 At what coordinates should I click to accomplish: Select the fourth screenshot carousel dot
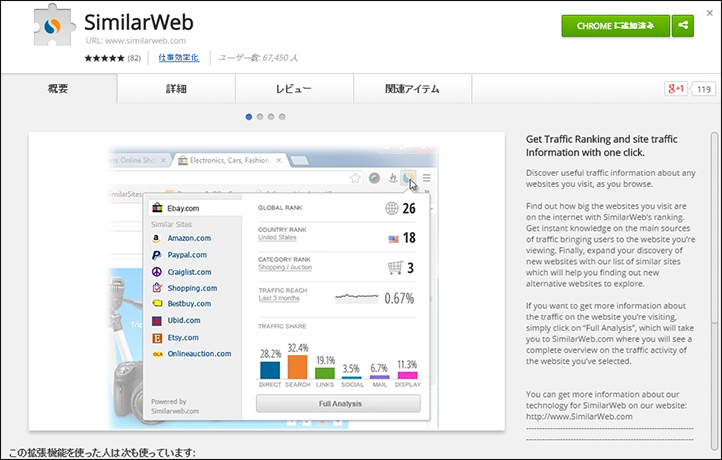click(x=282, y=117)
